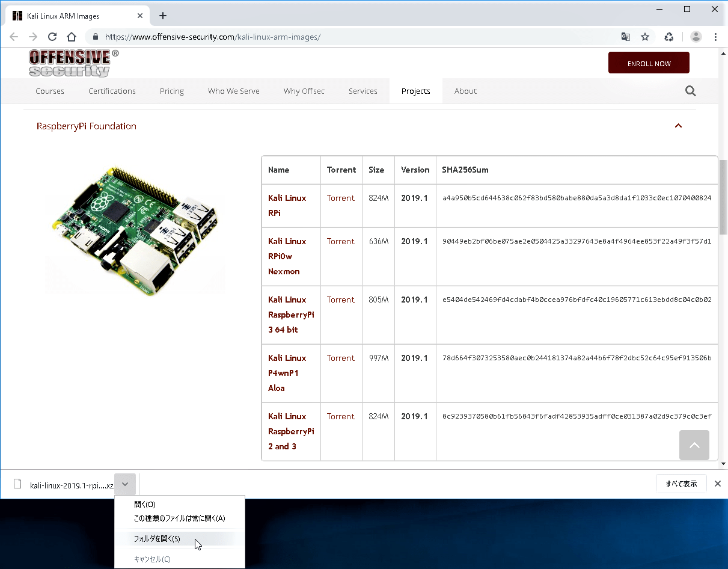Open the browser home page icon
The width and height of the screenshot is (728, 569).
[71, 37]
